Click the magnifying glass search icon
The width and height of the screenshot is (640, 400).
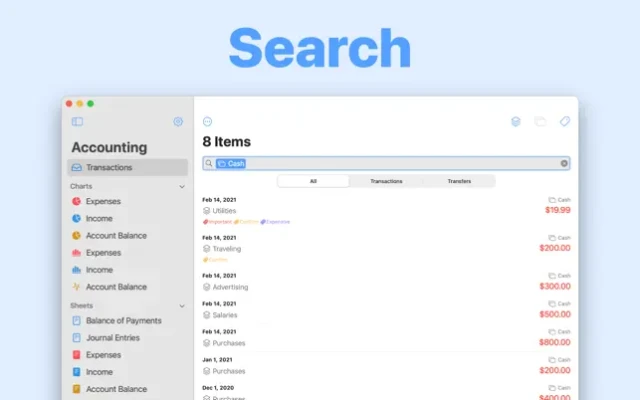click(x=209, y=163)
